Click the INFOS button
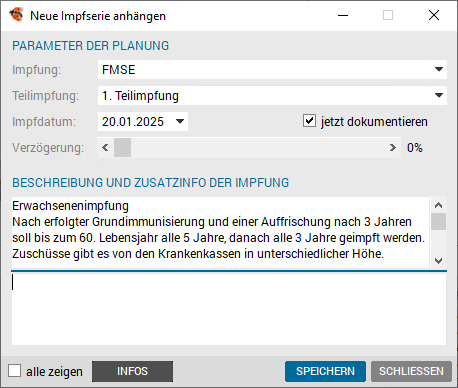 (x=132, y=371)
